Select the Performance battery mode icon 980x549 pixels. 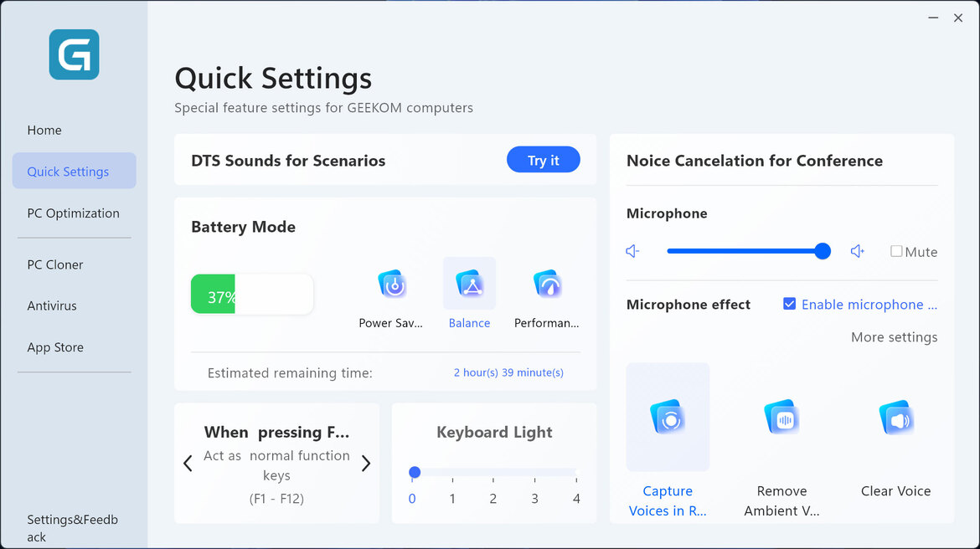(547, 285)
